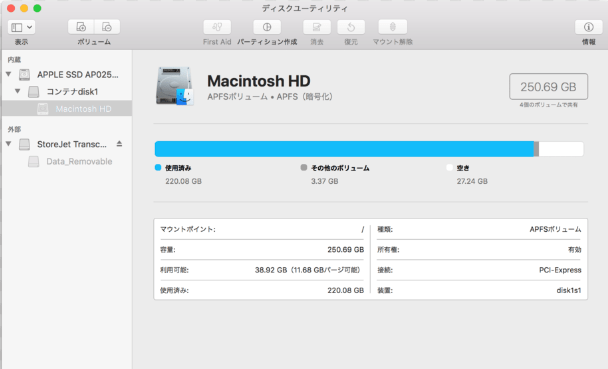Viewport: 608px width, 369px height.
Task: Click the APFSボリューム encrypted subtitle
Action: [x=270, y=97]
